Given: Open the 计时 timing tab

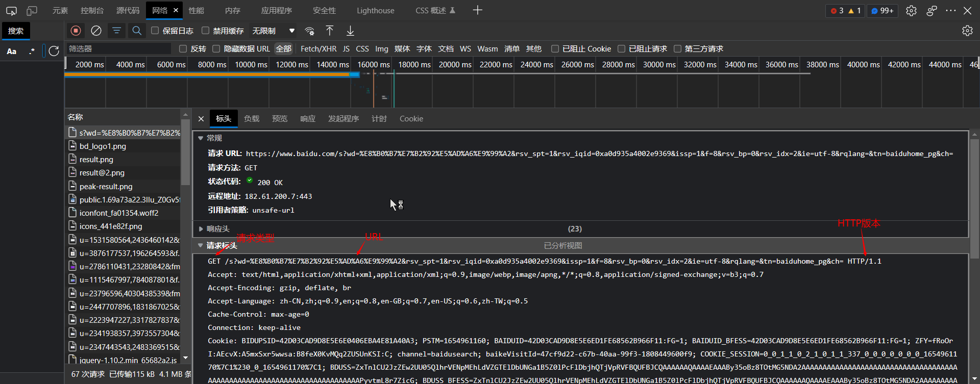Looking at the screenshot, I should (379, 119).
